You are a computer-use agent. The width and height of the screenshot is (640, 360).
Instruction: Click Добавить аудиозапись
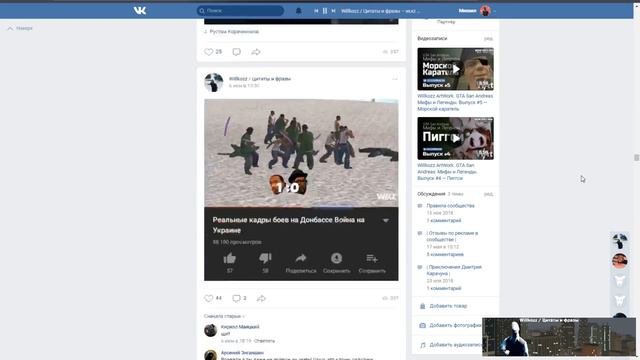click(x=451, y=345)
